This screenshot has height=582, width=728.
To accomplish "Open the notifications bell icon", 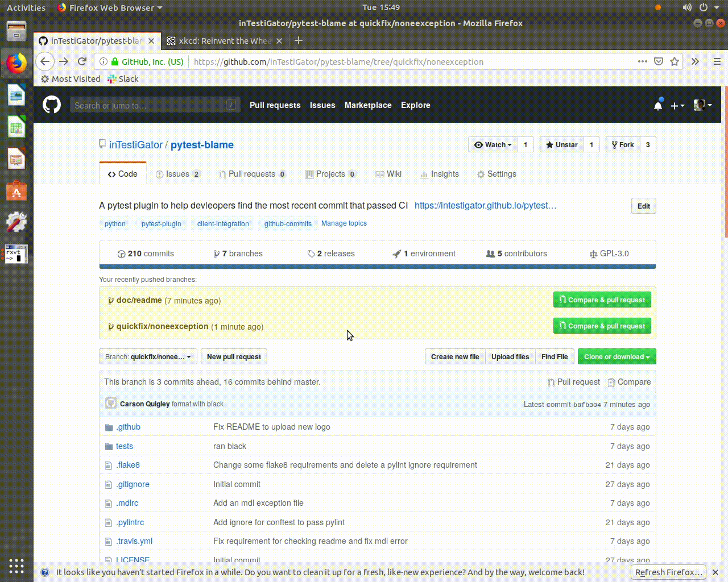I will (658, 105).
